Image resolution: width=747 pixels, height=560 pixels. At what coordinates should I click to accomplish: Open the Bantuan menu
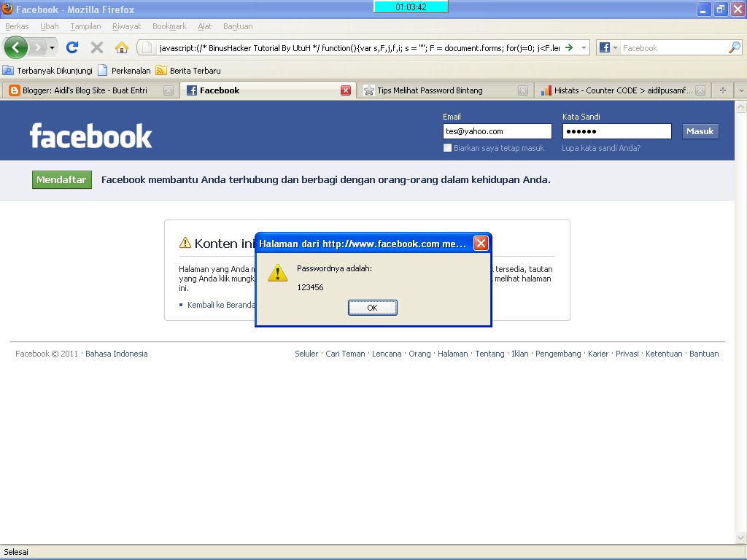click(238, 26)
